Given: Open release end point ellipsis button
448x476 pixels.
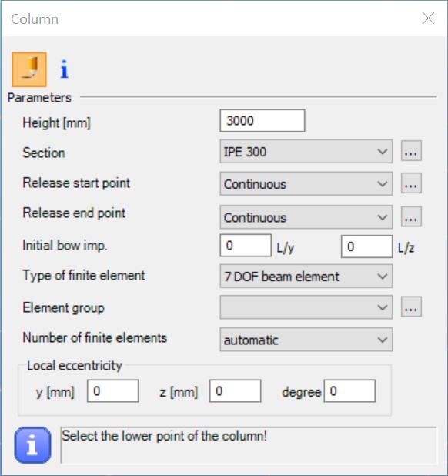Looking at the screenshot, I should tap(411, 216).
